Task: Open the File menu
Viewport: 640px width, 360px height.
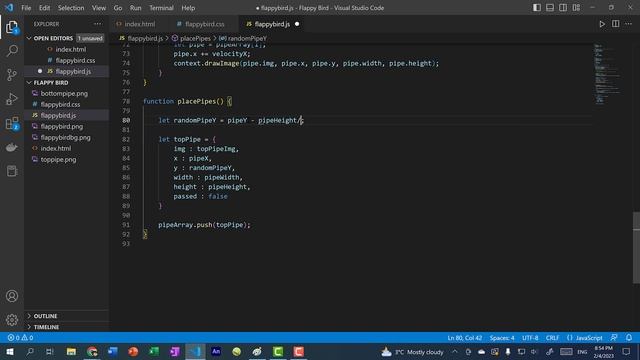Action: 26,8
